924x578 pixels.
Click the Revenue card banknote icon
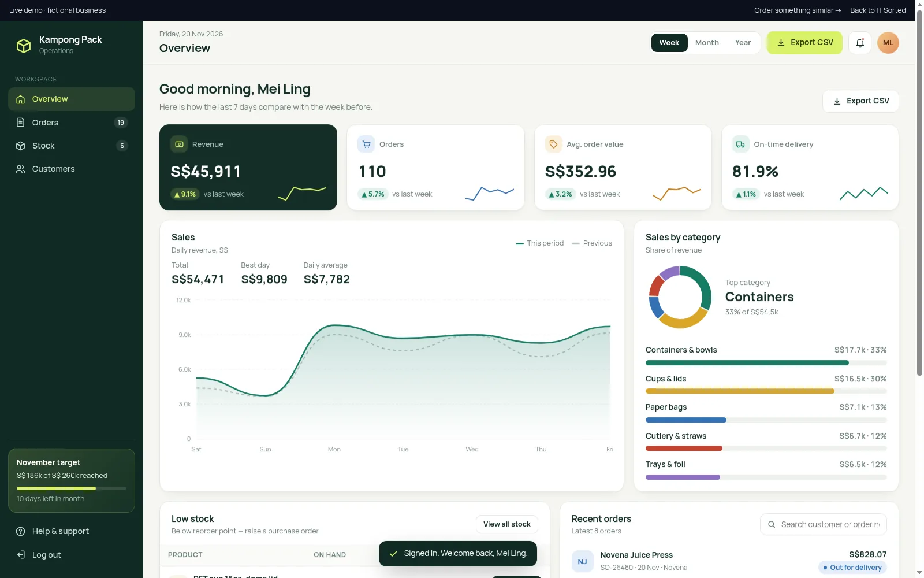click(180, 144)
